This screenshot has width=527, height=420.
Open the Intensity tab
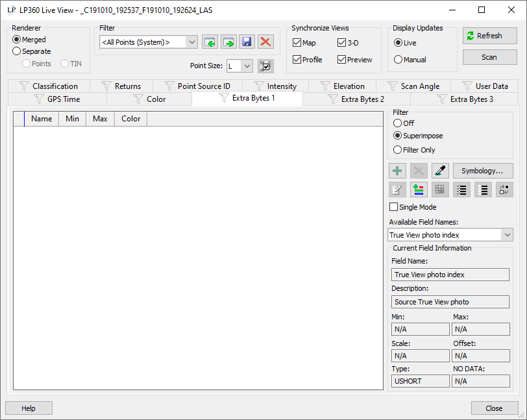[x=275, y=86]
